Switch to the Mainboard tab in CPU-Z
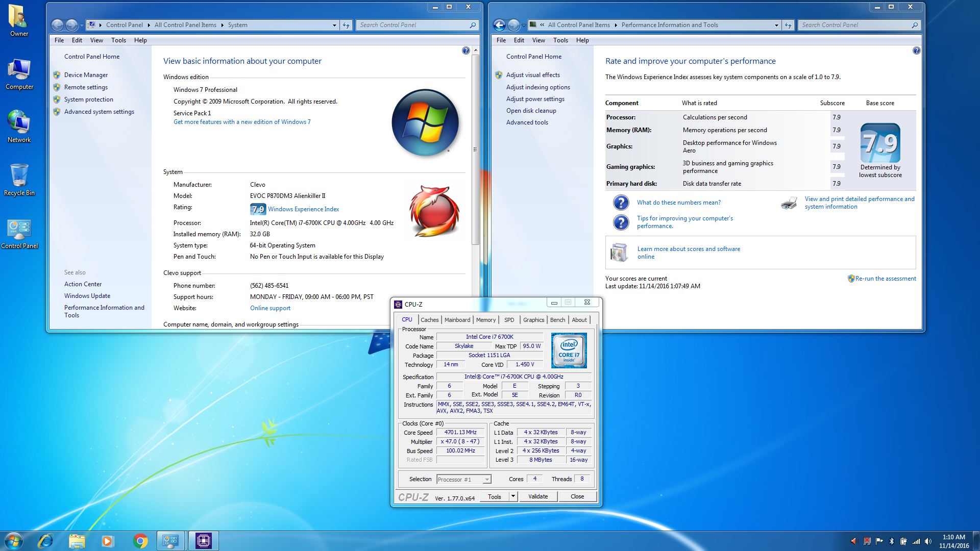This screenshot has height=551, width=980. point(457,320)
